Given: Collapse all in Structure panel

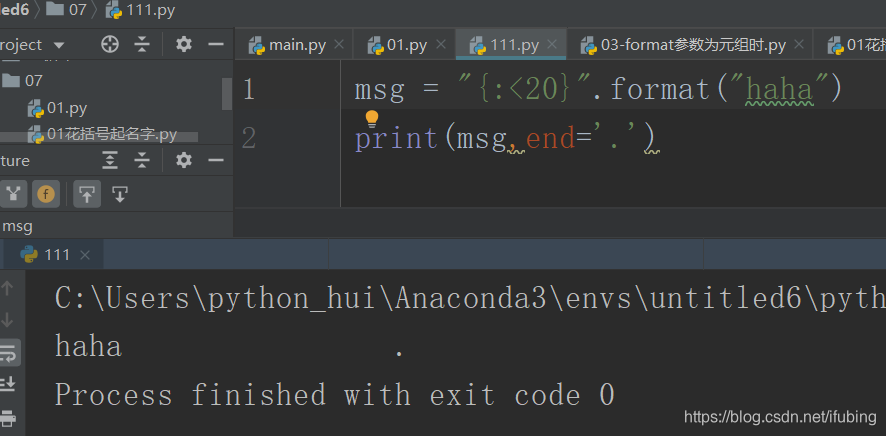Looking at the screenshot, I should pyautogui.click(x=142, y=161).
